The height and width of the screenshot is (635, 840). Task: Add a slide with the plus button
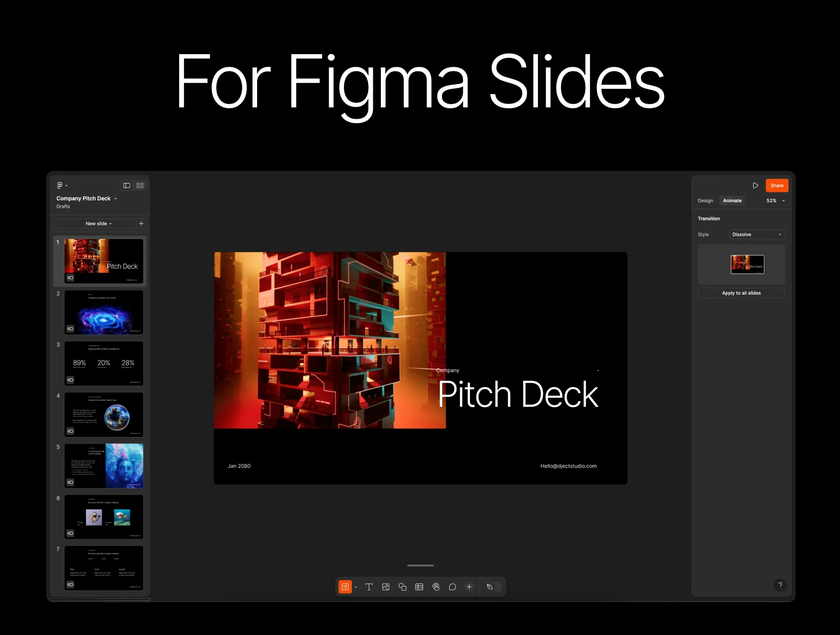141,224
